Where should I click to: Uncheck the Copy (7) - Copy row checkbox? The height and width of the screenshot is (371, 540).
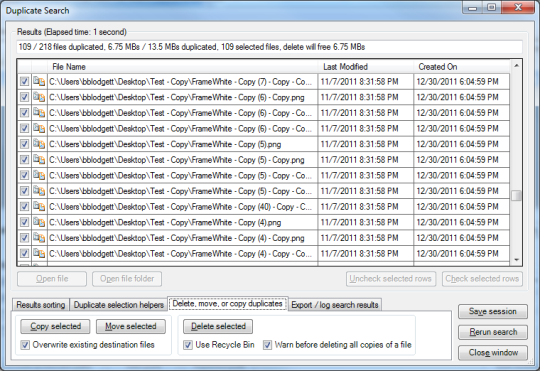pyautogui.click(x=24, y=82)
